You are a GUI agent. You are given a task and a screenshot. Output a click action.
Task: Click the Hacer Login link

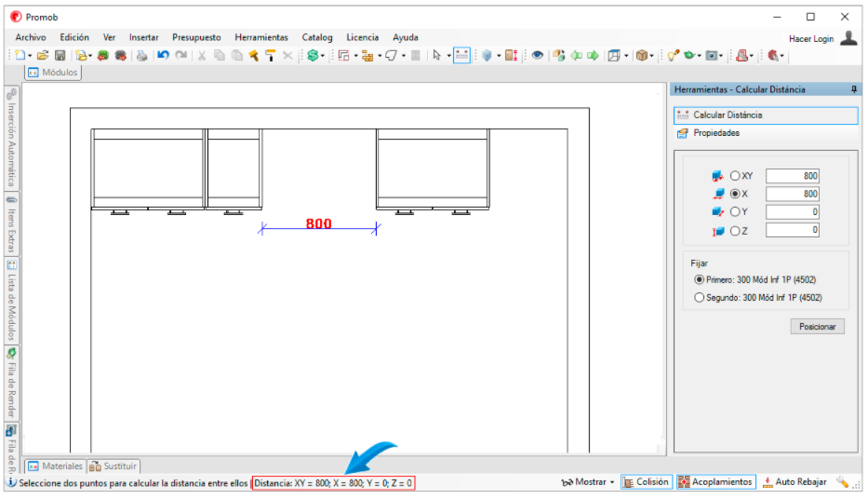811,39
